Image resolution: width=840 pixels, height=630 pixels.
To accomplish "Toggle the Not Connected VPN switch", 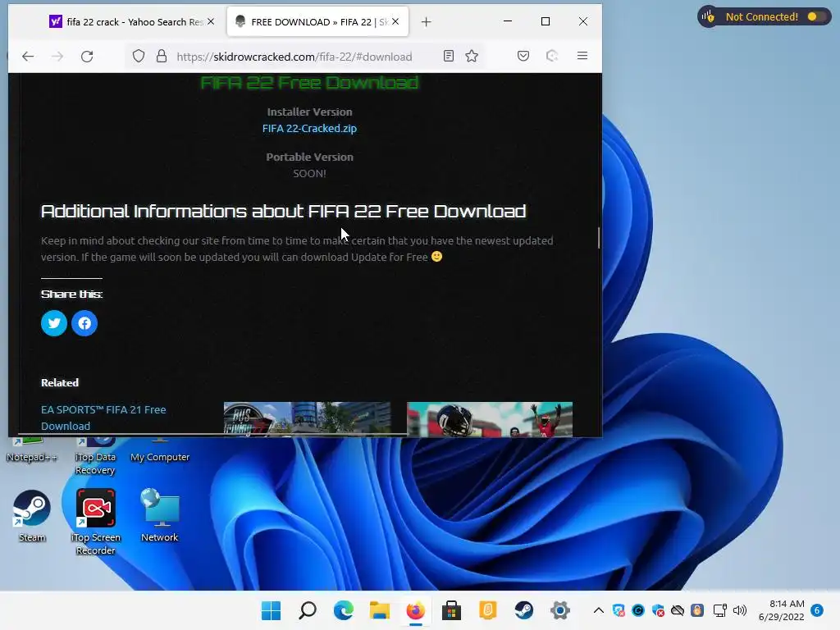I will (x=816, y=16).
